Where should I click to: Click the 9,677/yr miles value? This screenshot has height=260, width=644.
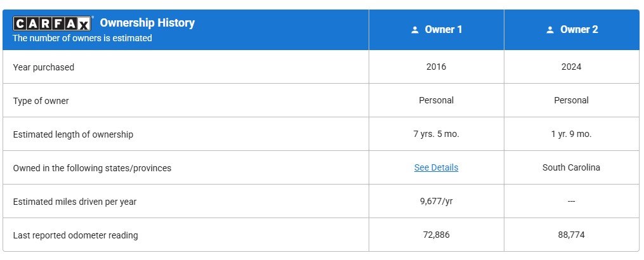pos(436,202)
